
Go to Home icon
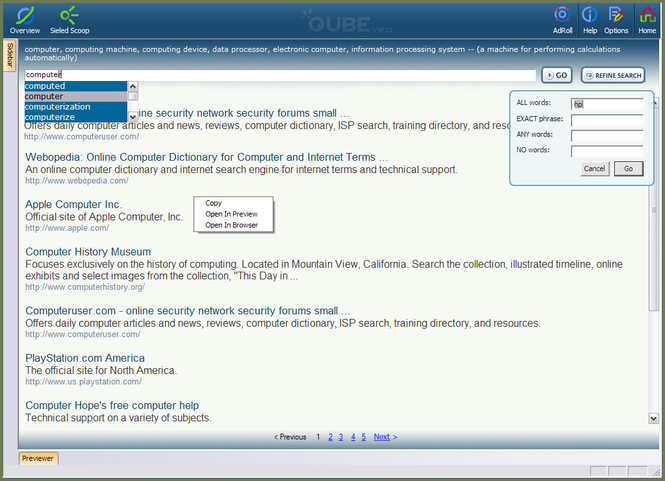coord(647,15)
